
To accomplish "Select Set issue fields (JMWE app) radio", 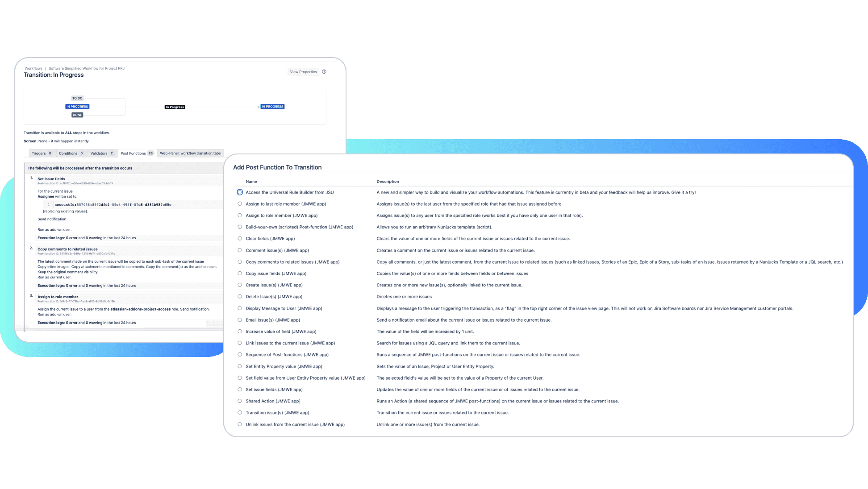I will [240, 390].
